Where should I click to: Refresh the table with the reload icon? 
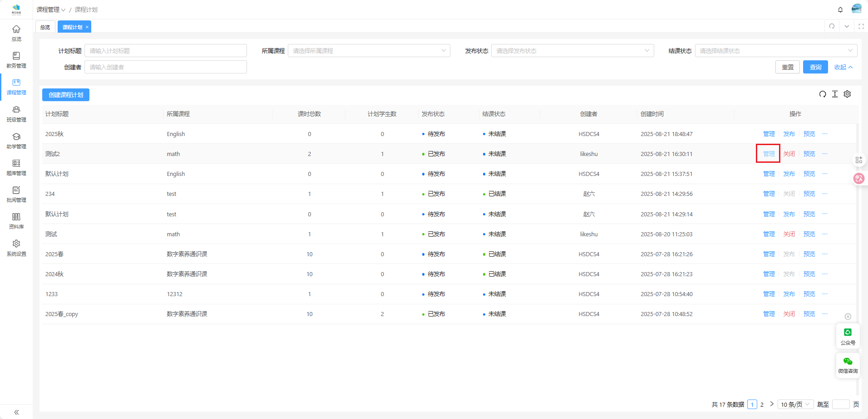[x=822, y=94]
